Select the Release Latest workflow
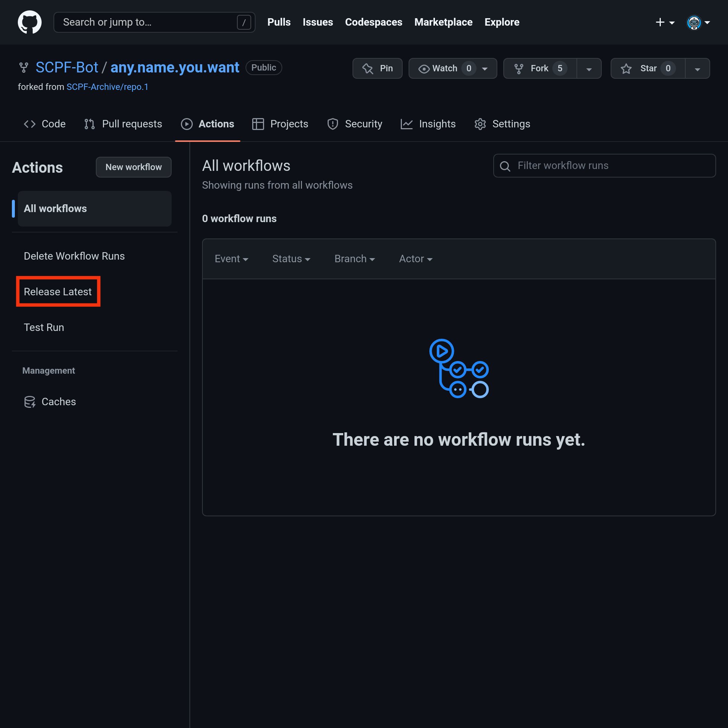 58,292
